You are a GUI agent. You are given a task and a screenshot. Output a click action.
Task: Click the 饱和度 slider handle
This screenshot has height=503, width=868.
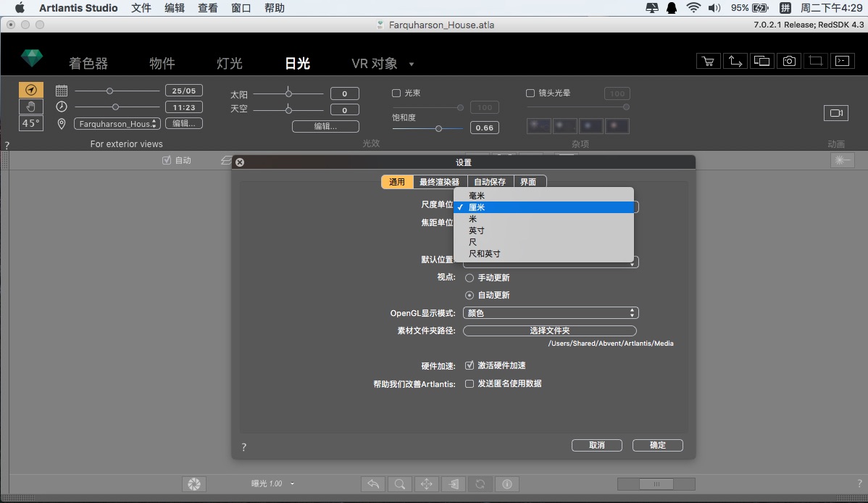tap(438, 128)
